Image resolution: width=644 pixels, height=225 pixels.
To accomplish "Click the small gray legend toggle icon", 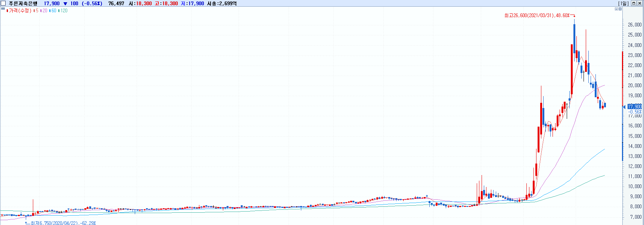I will [x=3, y=9].
